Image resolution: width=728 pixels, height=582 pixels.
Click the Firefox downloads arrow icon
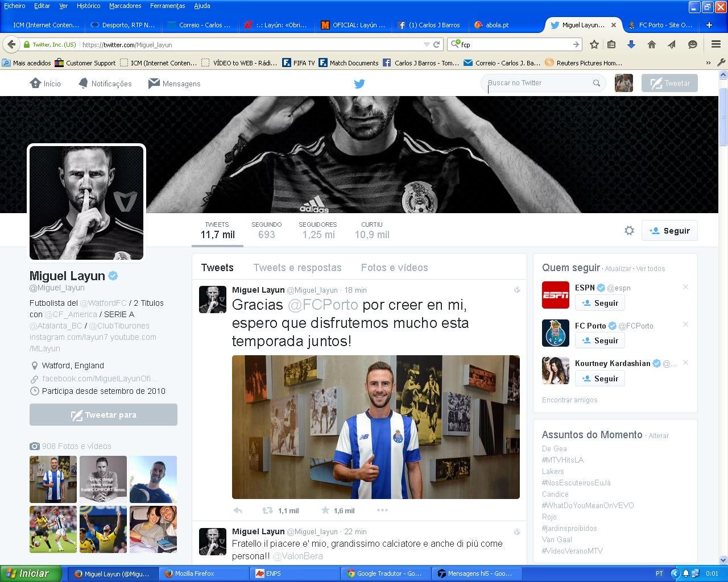point(631,44)
